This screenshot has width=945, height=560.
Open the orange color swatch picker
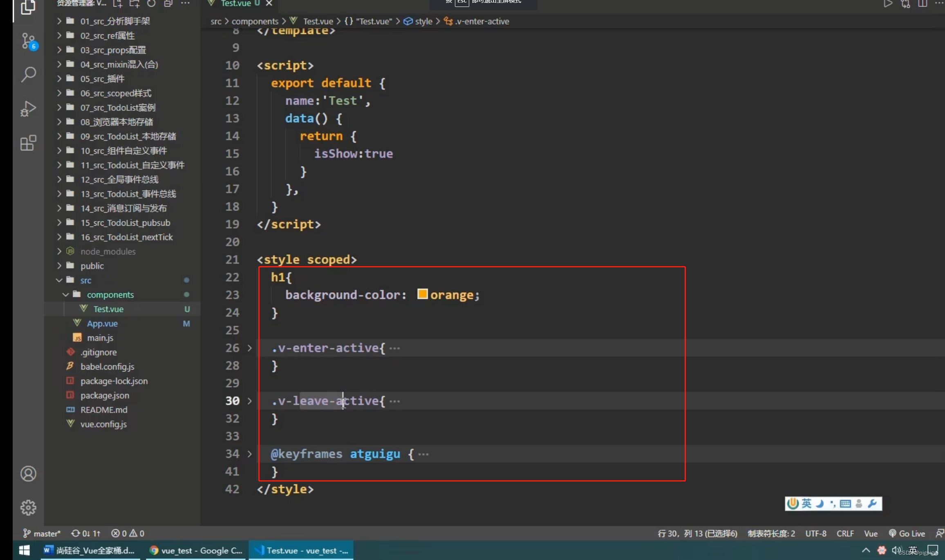tap(422, 294)
